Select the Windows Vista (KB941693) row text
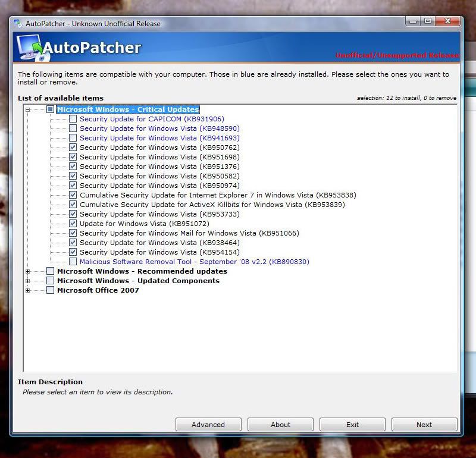The height and width of the screenshot is (458, 476). point(159,138)
